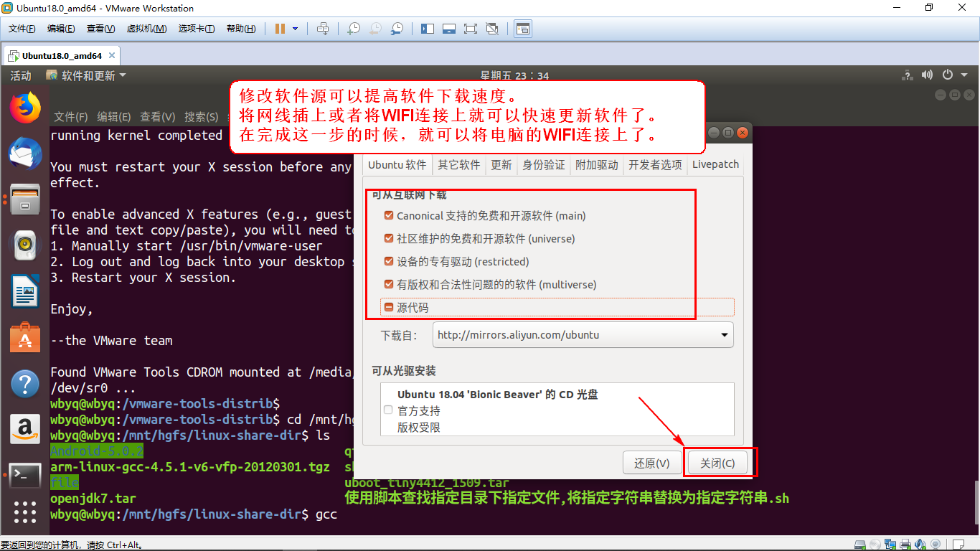
Task: Switch to Terminal via the dock icon
Action: [25, 475]
